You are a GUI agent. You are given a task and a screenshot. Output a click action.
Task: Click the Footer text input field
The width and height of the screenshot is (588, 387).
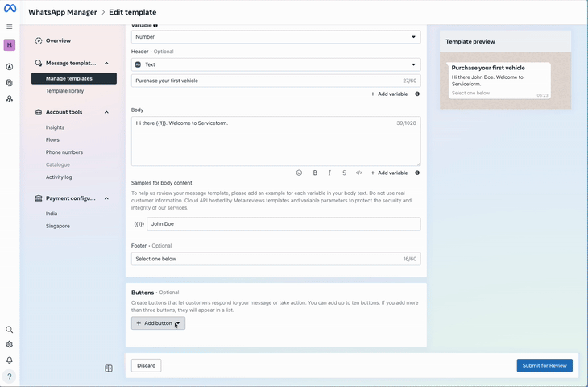[276, 259]
